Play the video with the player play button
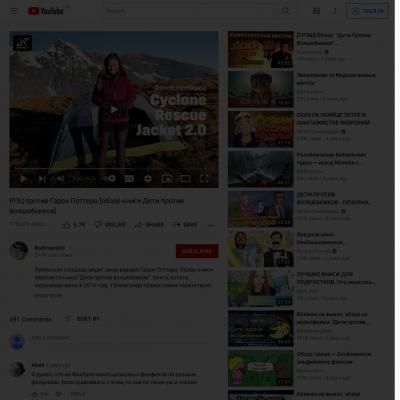 point(23,179)
